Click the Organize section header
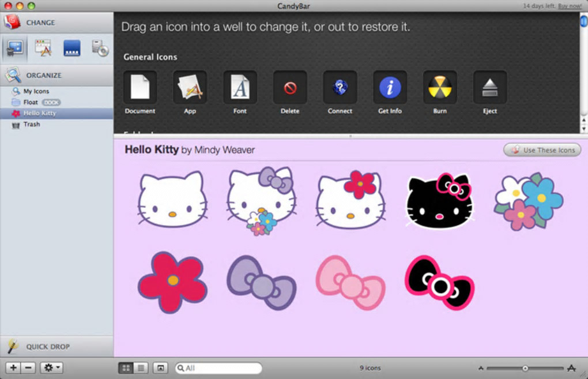The height and width of the screenshot is (379, 588). click(x=56, y=75)
